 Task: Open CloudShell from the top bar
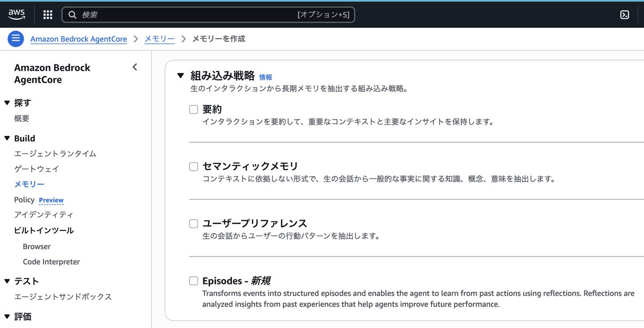point(624,14)
